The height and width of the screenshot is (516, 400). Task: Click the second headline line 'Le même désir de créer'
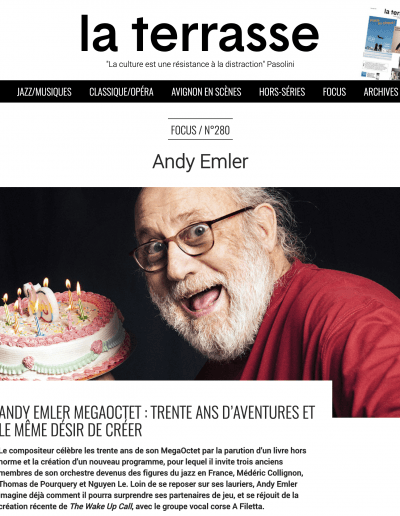[x=71, y=430]
